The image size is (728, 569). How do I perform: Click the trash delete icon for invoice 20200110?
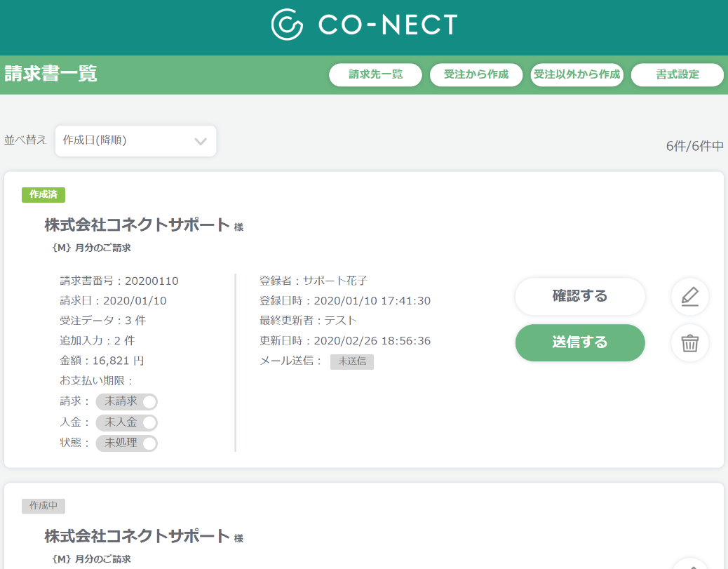pyautogui.click(x=690, y=343)
